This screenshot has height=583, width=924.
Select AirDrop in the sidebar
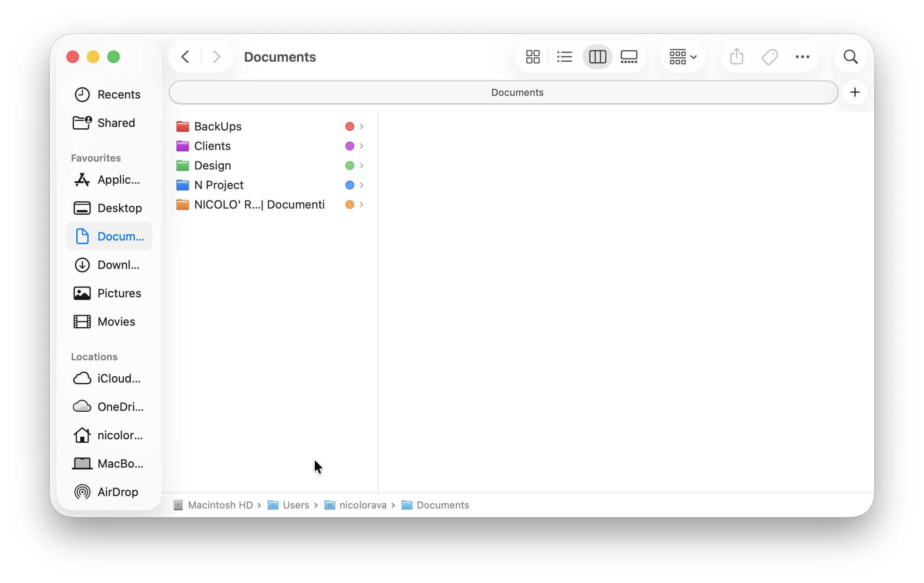click(x=117, y=492)
